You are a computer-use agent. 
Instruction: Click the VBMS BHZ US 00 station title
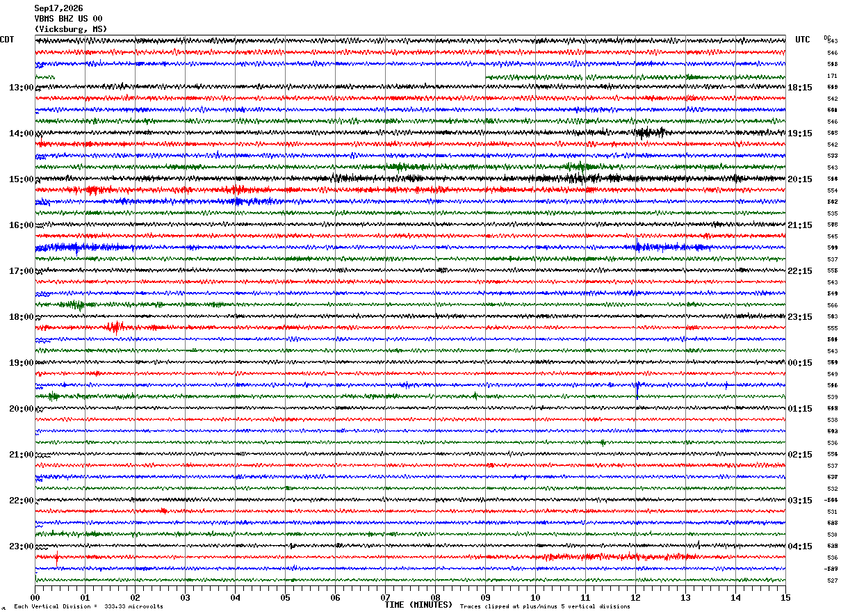[68, 19]
